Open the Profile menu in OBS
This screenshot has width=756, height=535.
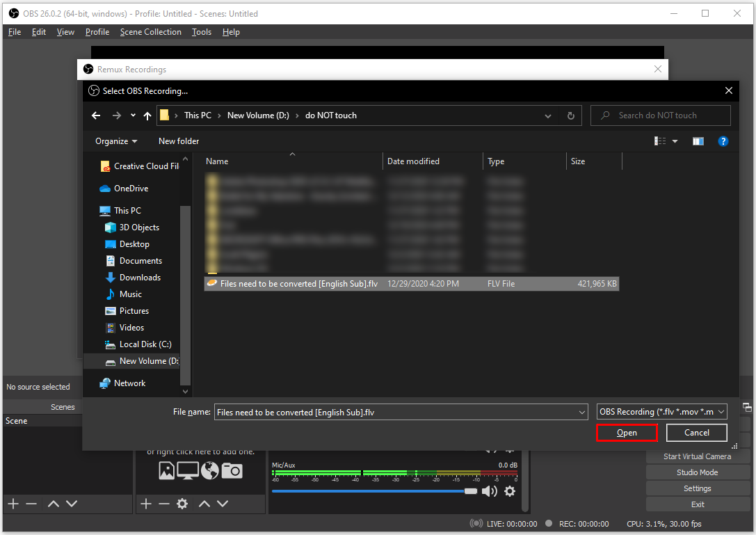point(97,32)
